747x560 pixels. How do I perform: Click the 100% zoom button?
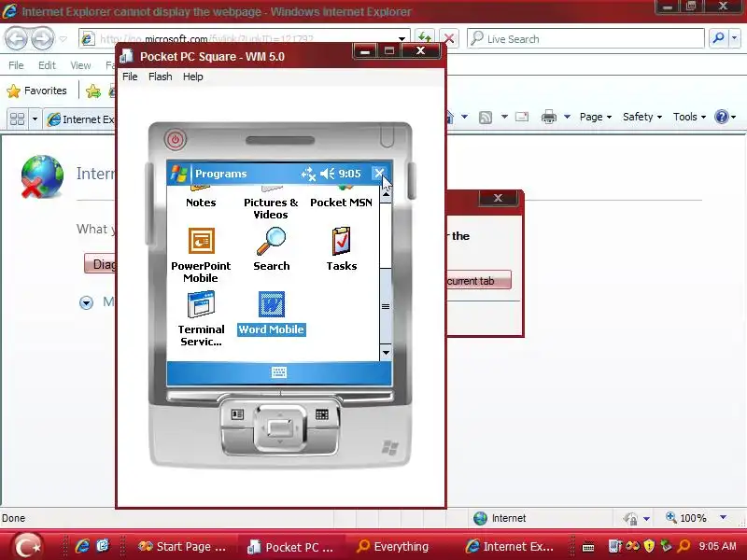tap(686, 518)
